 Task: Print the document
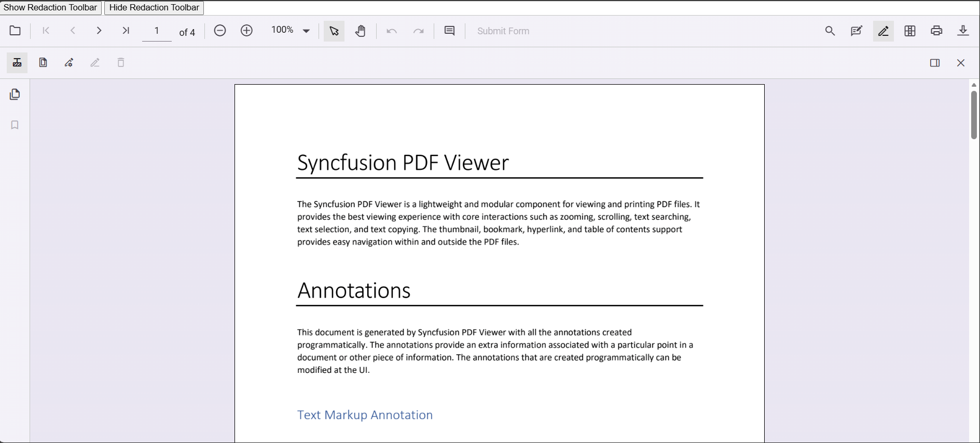[936, 31]
